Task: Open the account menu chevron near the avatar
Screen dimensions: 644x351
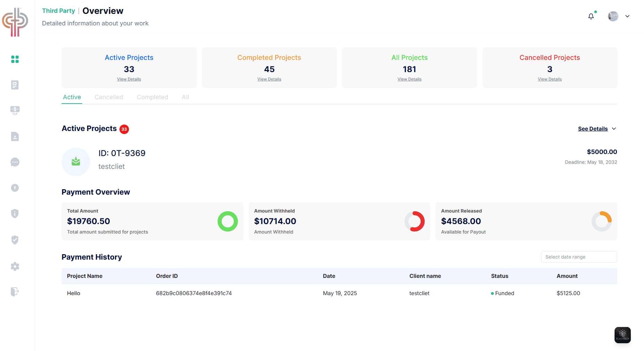Action: click(x=628, y=16)
